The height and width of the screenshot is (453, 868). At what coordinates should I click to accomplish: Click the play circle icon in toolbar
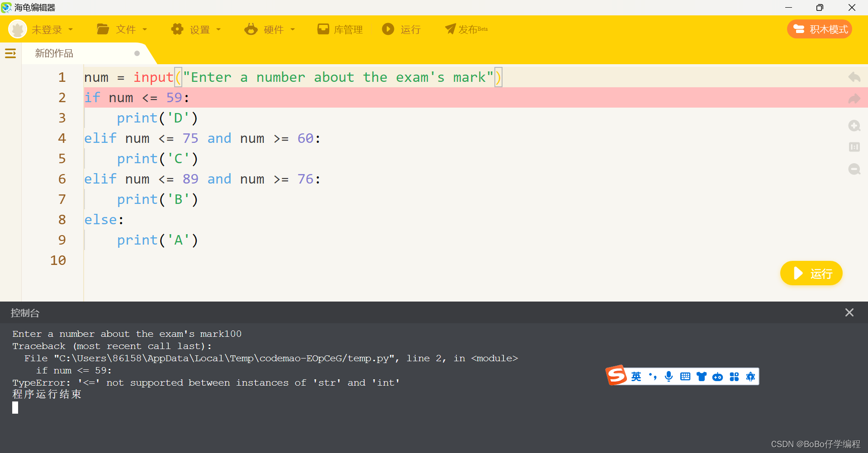[388, 29]
